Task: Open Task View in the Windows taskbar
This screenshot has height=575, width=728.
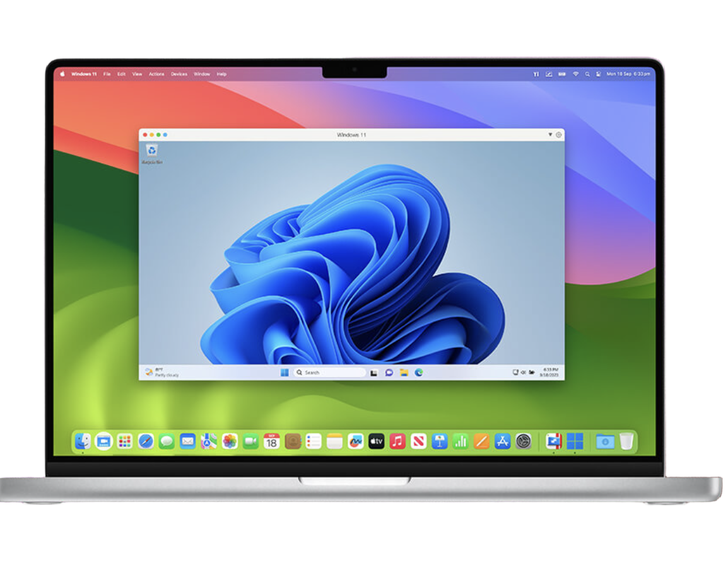Action: 374,373
